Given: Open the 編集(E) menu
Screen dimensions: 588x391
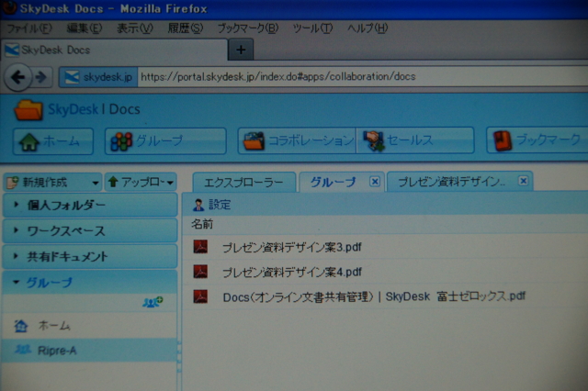Looking at the screenshot, I should click(x=84, y=28).
